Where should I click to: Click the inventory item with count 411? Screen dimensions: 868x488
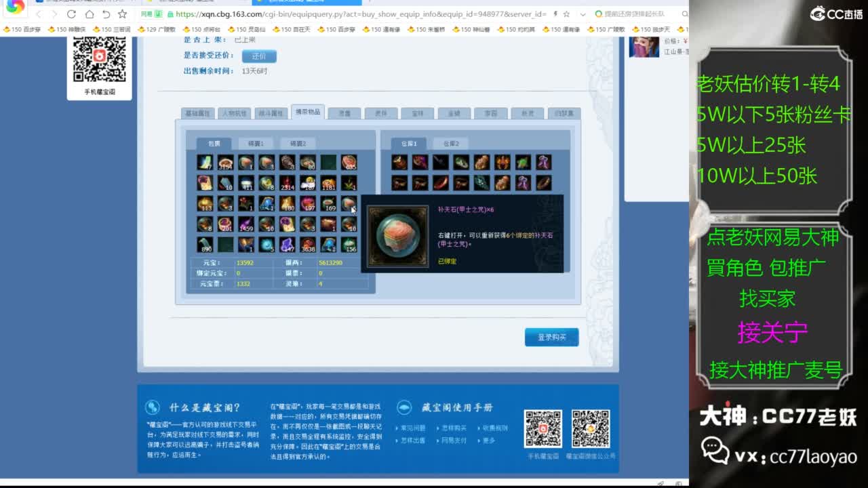tap(245, 183)
